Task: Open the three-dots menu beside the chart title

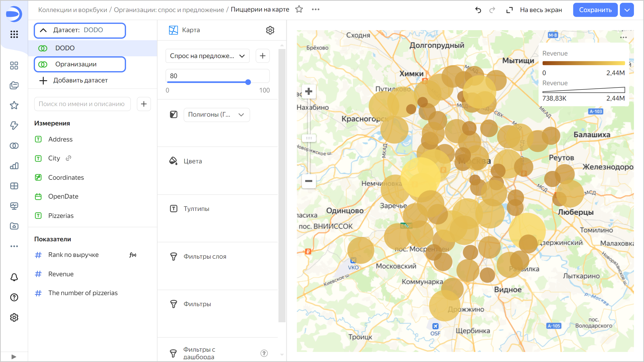Action: (x=315, y=9)
